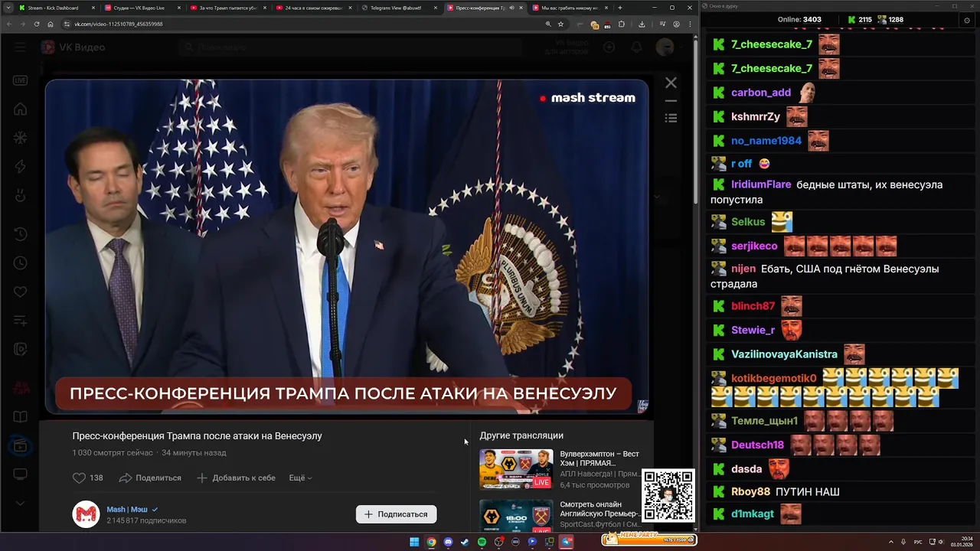Screen dimensions: 980x551
Task: Go to Home in VK sidebar
Action: pos(21,109)
